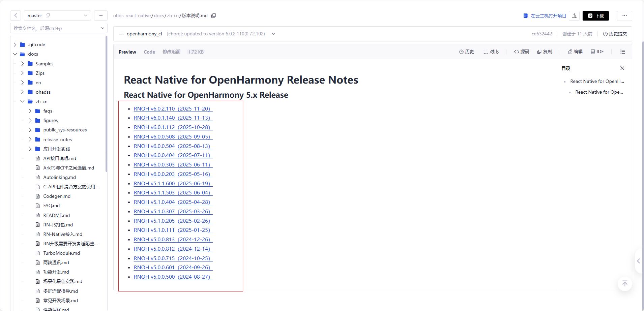Expand the en folder

(22, 82)
